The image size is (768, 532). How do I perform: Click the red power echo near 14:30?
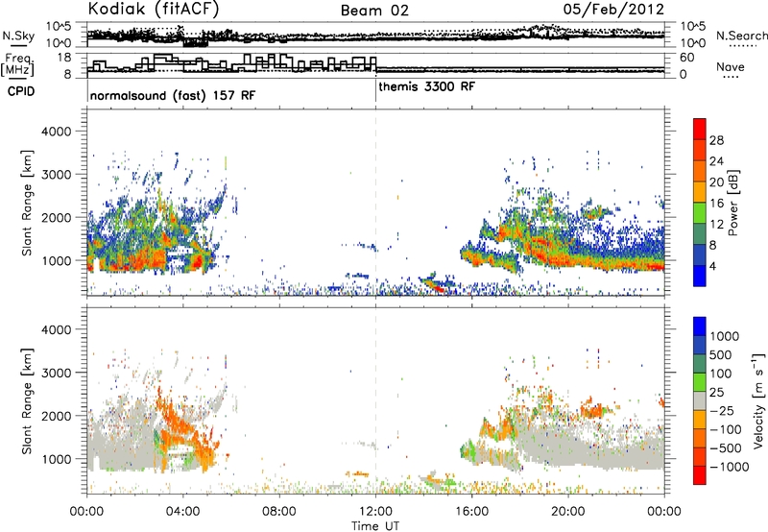[x=439, y=289]
